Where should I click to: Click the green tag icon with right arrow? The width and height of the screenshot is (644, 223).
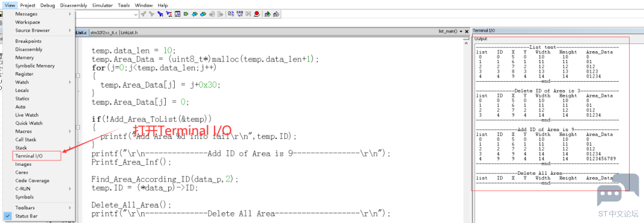point(203,14)
